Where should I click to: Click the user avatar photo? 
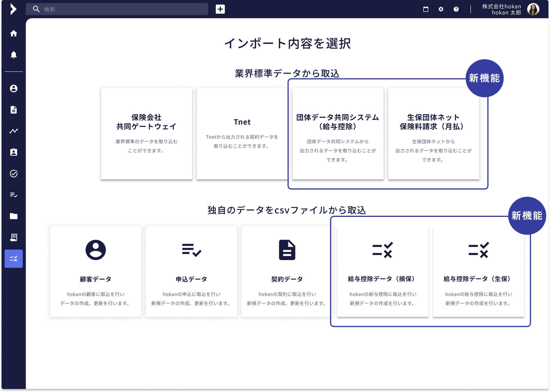coord(533,9)
